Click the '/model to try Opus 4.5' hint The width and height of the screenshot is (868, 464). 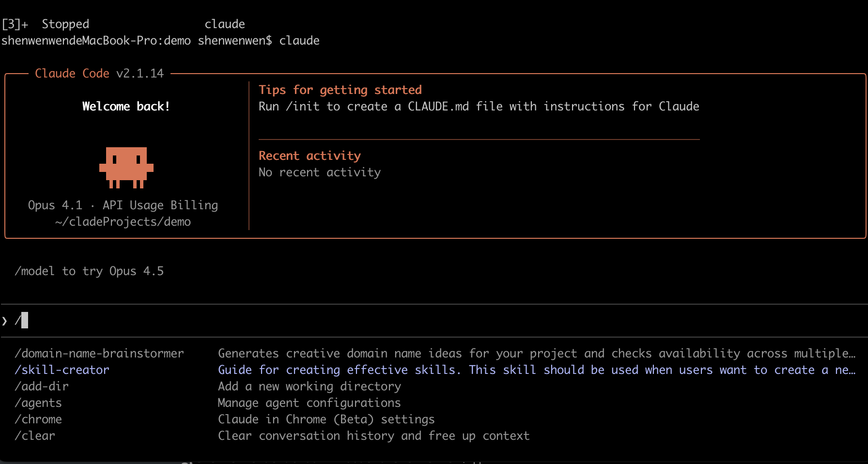[89, 271]
